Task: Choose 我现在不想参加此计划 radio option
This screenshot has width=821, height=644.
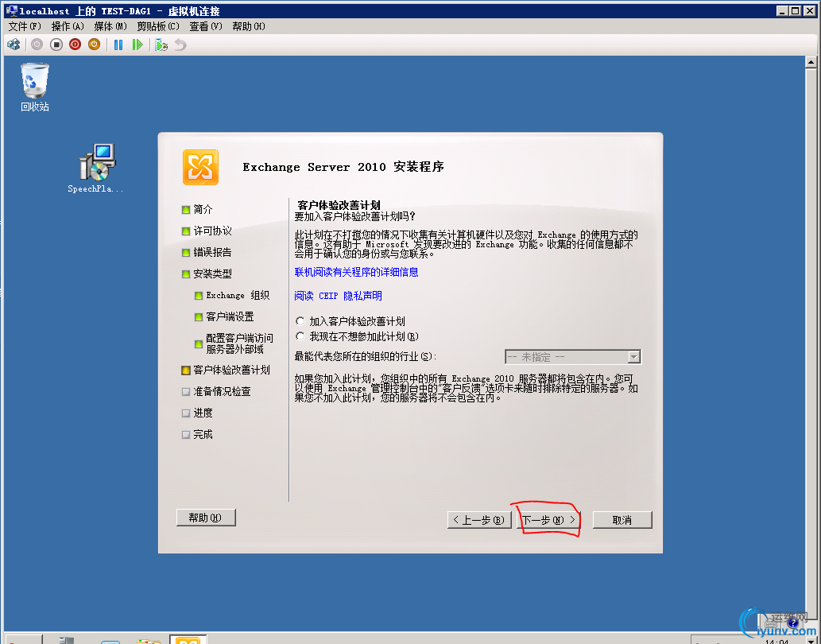Action: (300, 336)
